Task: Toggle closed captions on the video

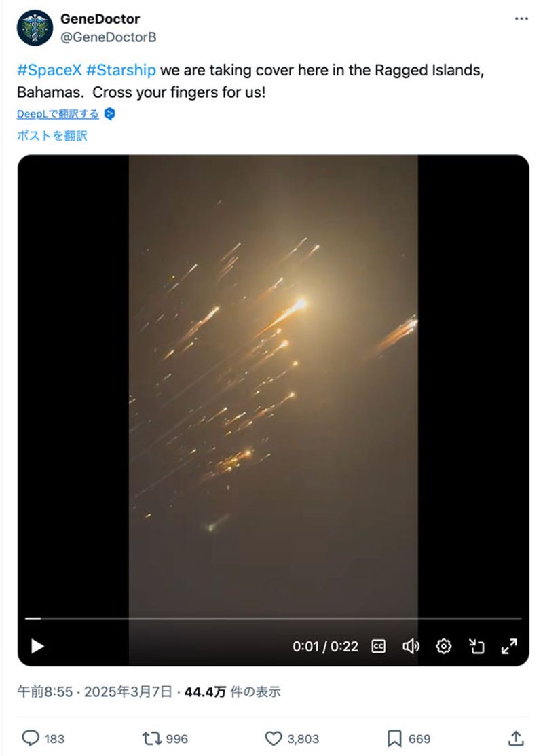Action: 379,646
